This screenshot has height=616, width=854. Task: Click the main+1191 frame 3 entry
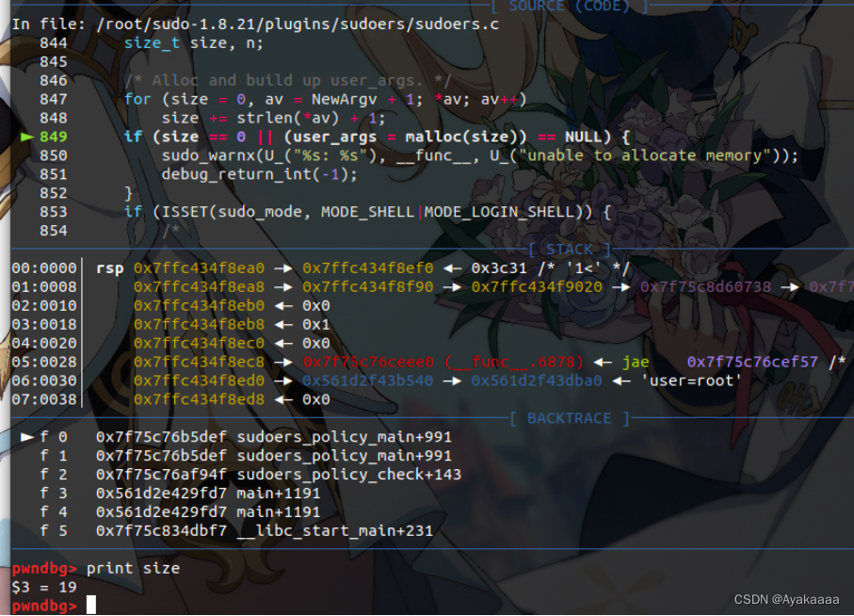pos(279,493)
